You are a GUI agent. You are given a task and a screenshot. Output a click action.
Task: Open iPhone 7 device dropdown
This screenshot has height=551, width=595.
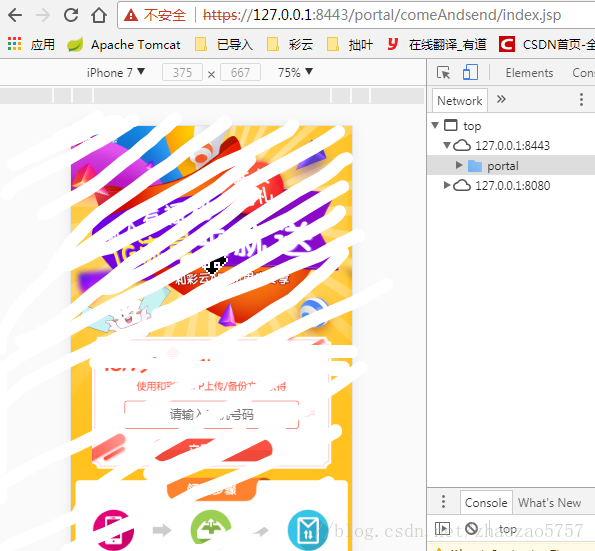pyautogui.click(x=116, y=72)
